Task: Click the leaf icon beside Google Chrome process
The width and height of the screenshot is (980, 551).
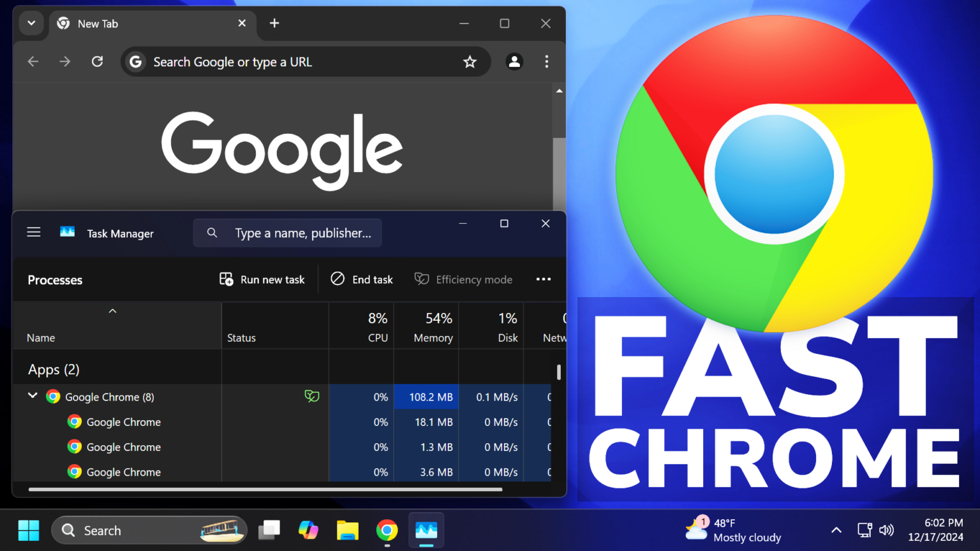Action: pos(312,396)
